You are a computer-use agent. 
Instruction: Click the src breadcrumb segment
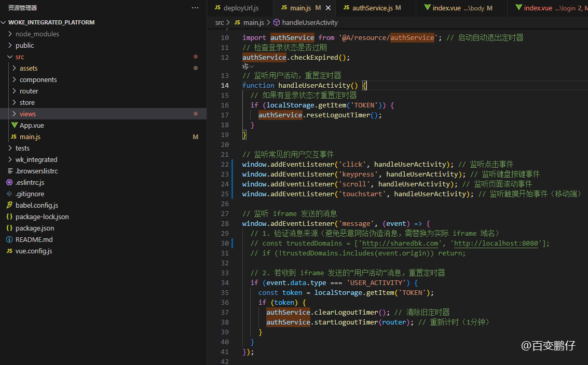(x=220, y=22)
